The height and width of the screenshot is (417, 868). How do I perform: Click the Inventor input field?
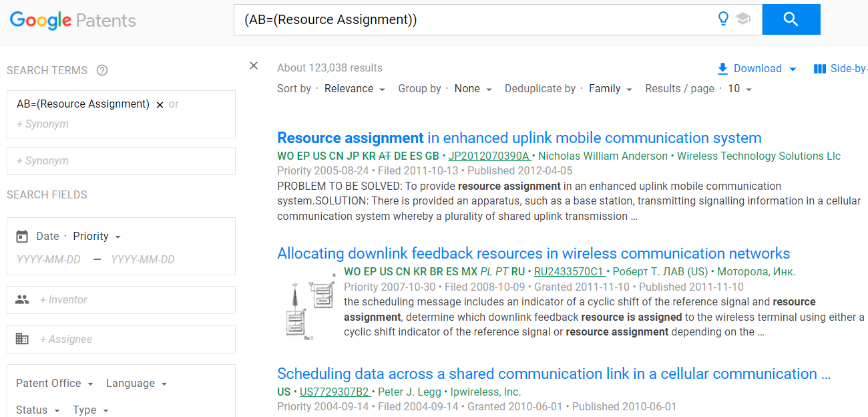pyautogui.click(x=134, y=300)
